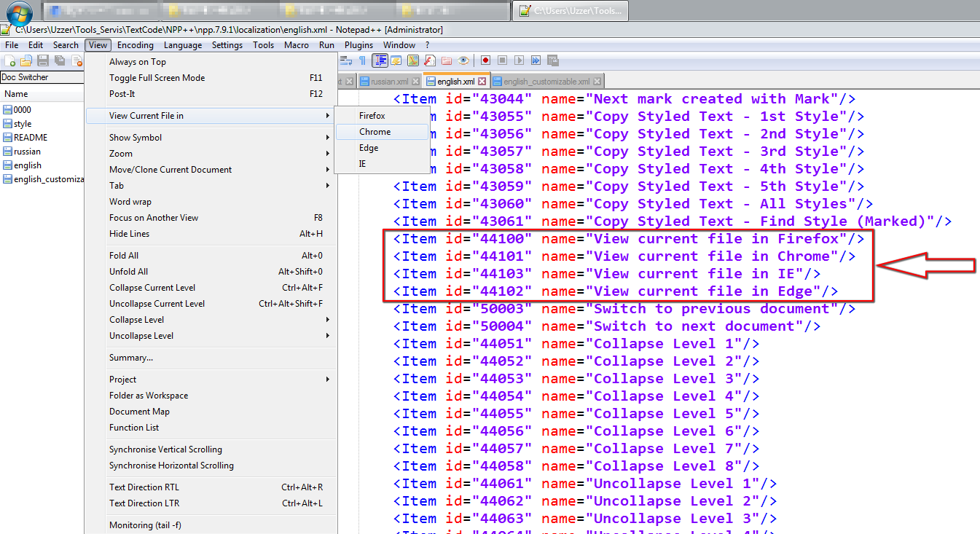980x534 pixels.
Task: Toggle Monitoring (tail -f) menu entry
Action: pos(211,525)
